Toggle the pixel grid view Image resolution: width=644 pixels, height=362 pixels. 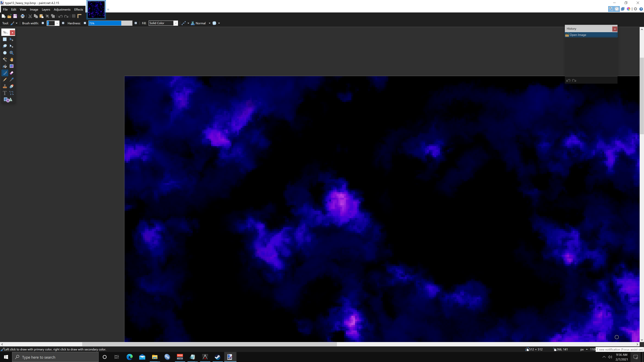[x=73, y=16]
